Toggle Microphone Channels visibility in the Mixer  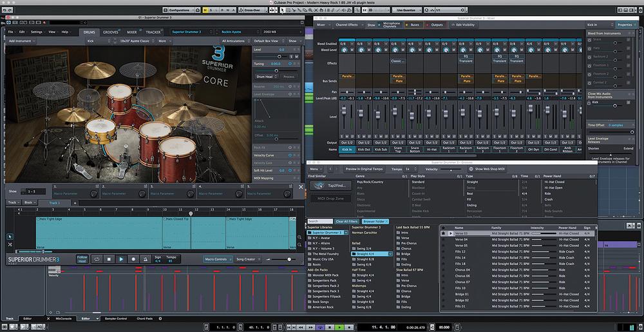[x=389, y=24]
